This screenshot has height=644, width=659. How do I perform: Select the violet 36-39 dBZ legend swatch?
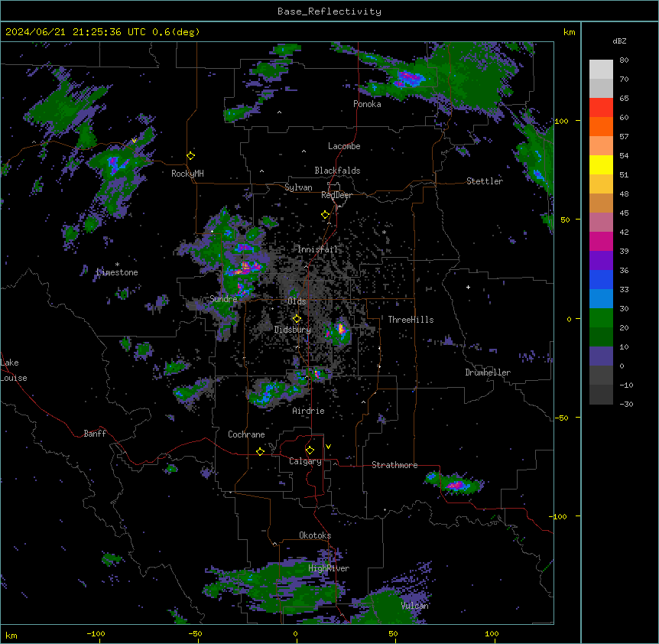[x=601, y=261]
